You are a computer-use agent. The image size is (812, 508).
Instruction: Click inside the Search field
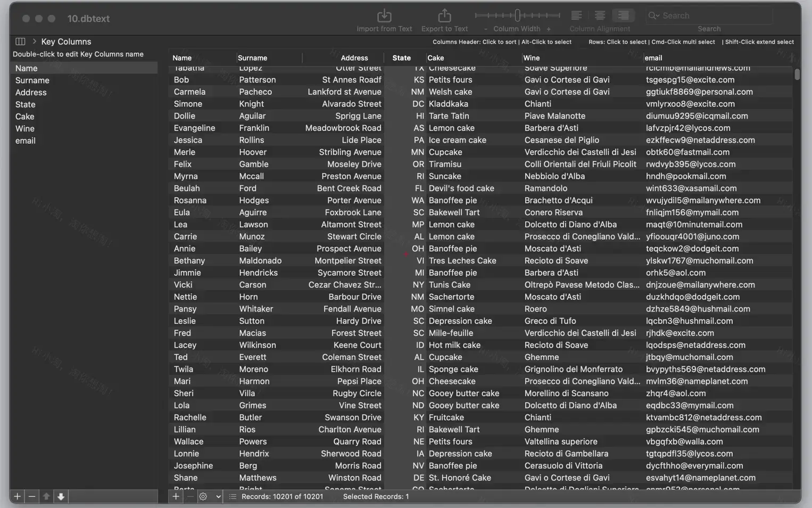point(708,15)
